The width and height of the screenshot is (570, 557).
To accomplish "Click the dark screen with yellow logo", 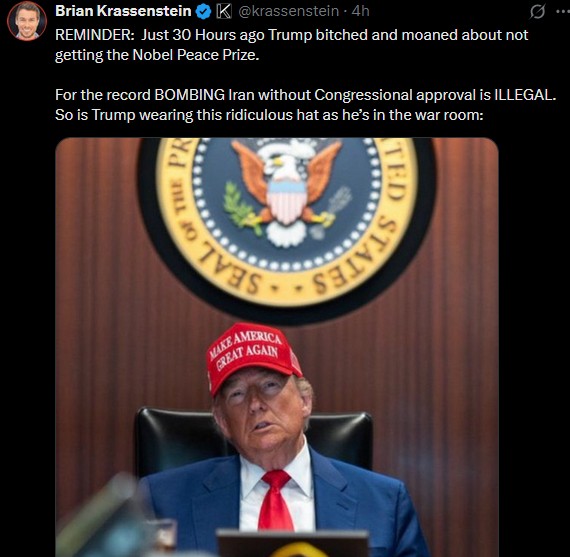I will 293,544.
